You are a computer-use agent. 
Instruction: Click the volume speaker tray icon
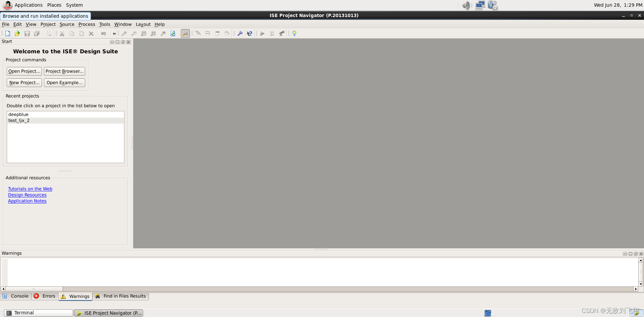coord(467,5)
